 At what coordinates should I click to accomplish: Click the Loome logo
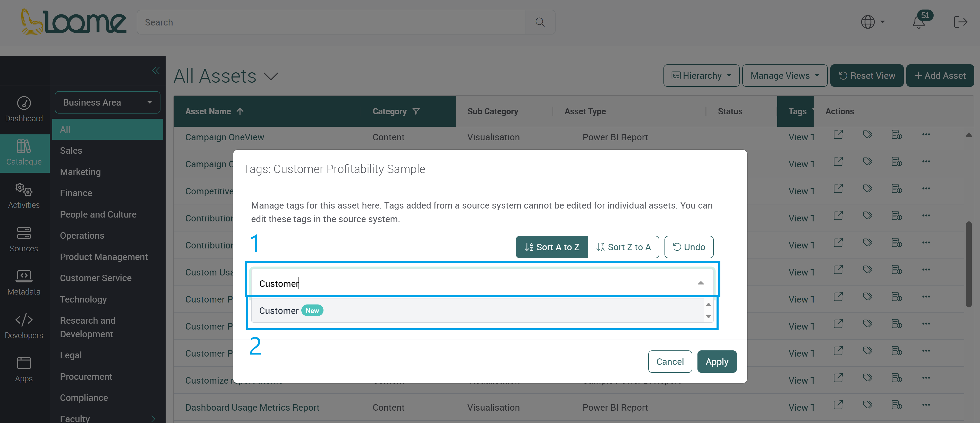[x=73, y=22]
